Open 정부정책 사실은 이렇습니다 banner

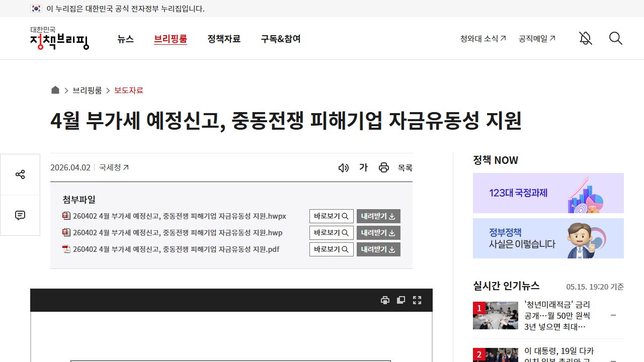point(548,238)
